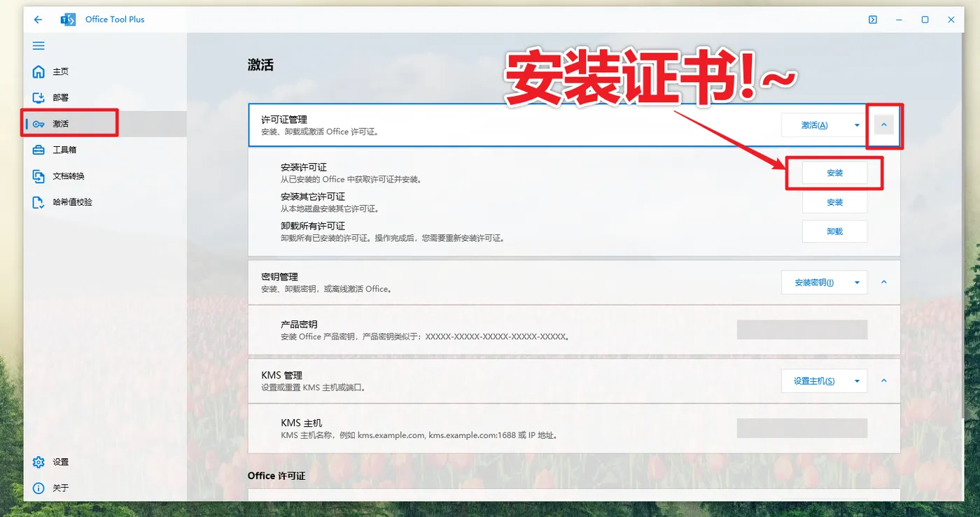The width and height of the screenshot is (980, 517).
Task: Open 设置 in the sidebar
Action: [x=105, y=462]
